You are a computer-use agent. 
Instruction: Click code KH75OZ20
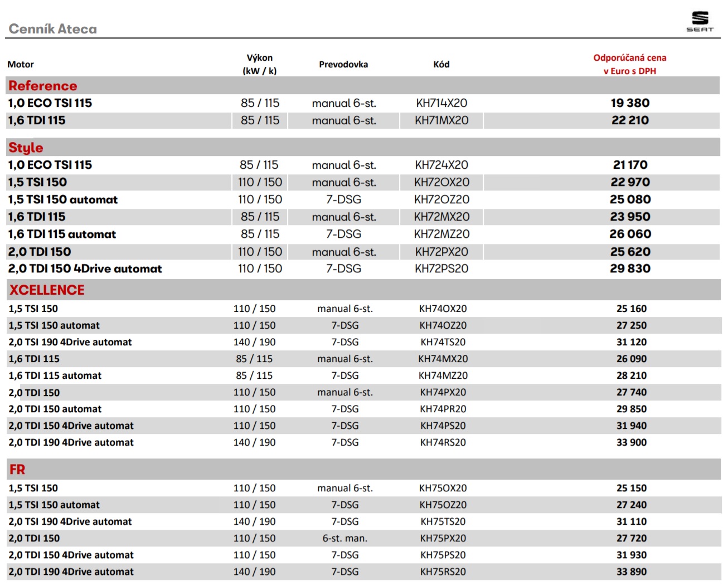[x=443, y=505]
